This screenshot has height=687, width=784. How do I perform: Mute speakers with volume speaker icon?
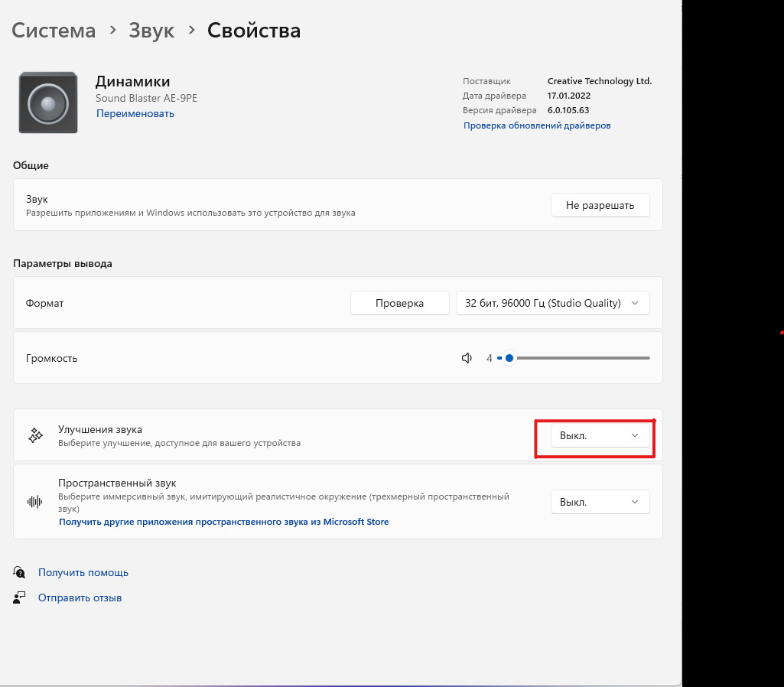(x=467, y=358)
